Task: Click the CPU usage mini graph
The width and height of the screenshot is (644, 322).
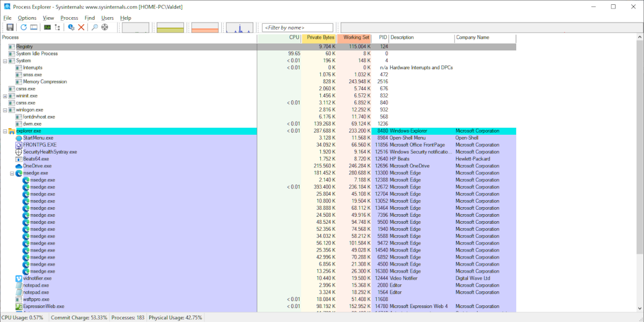Action: tap(136, 28)
